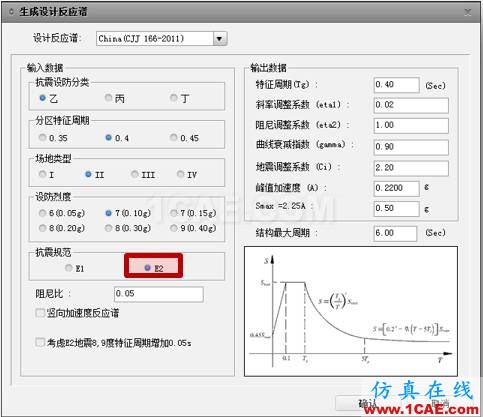Image resolution: width=483 pixels, height=417 pixels.
Task: Click the peak acceleration 0.2200 field
Action: click(396, 188)
